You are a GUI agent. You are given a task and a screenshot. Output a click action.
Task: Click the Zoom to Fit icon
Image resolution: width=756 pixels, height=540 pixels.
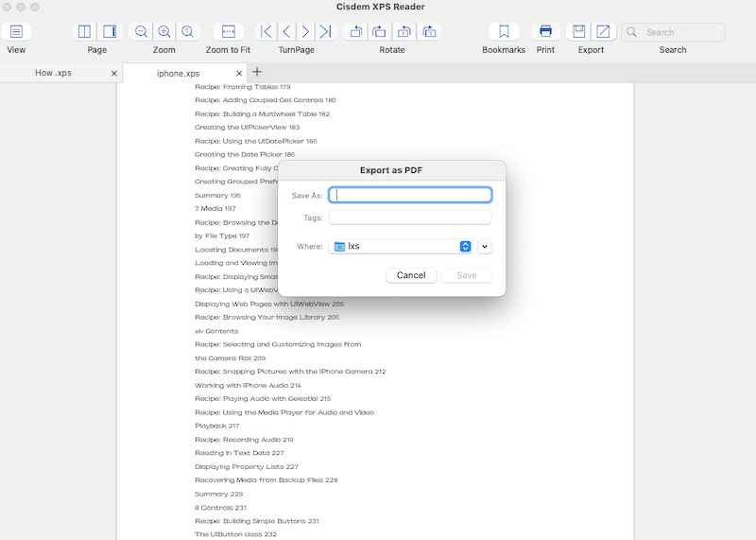click(x=228, y=32)
